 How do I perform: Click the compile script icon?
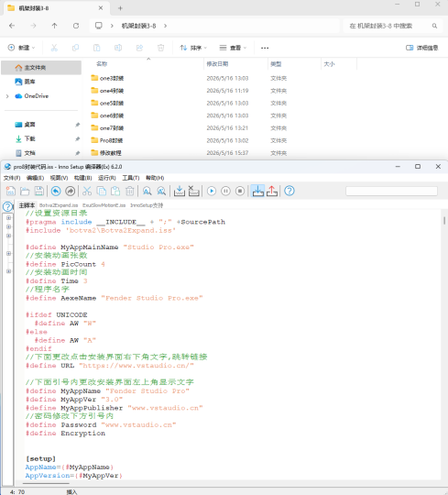180,191
